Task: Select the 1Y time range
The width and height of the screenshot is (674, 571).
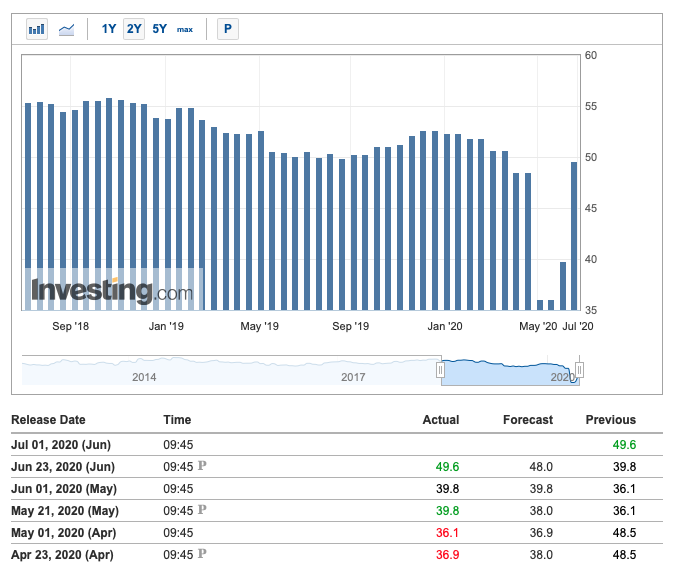Action: [x=109, y=29]
